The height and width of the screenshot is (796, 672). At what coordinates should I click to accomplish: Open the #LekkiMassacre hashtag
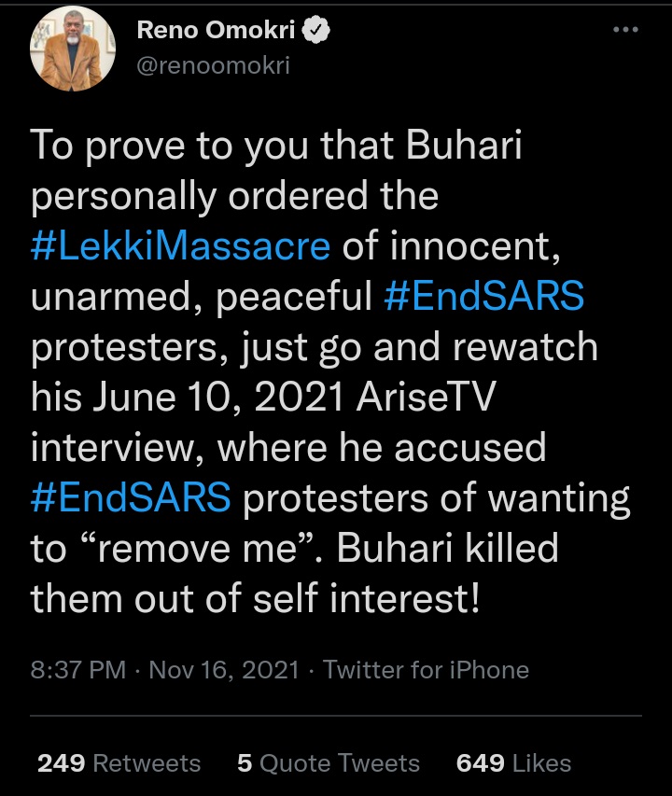(181, 246)
